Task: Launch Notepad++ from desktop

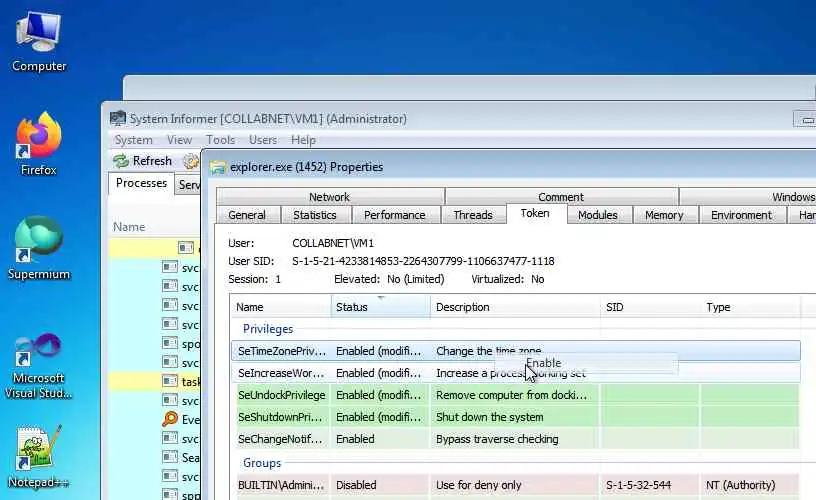Action: 39,457
